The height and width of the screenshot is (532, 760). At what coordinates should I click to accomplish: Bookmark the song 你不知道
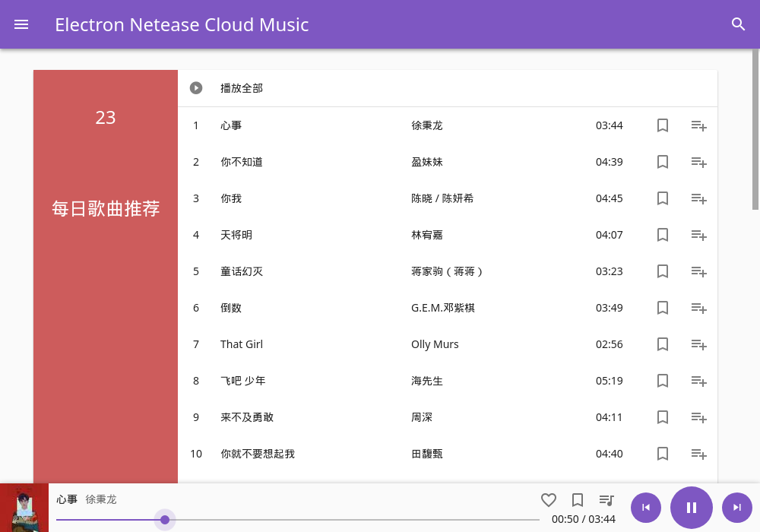coord(663,162)
